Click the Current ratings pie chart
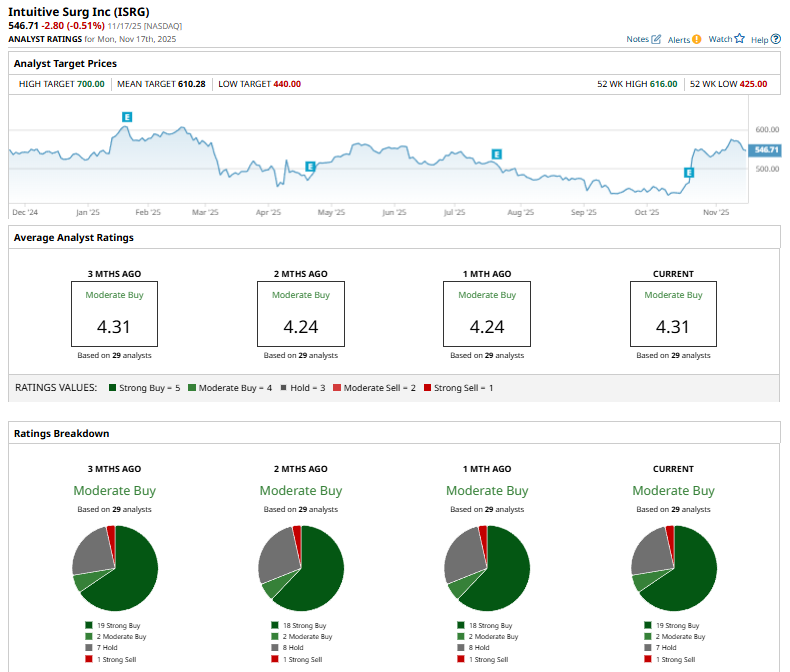This screenshot has height=672, width=790. (x=674, y=568)
